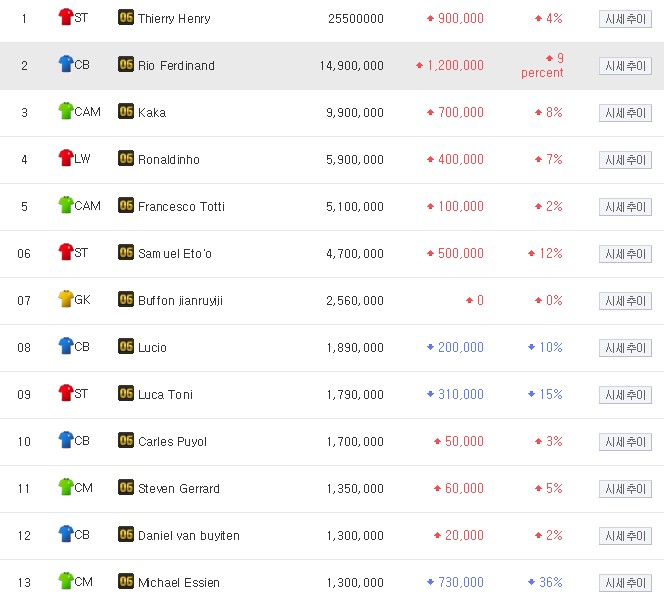
Task: Click the blue CB jersey icon for Lucio
Action: pos(66,347)
